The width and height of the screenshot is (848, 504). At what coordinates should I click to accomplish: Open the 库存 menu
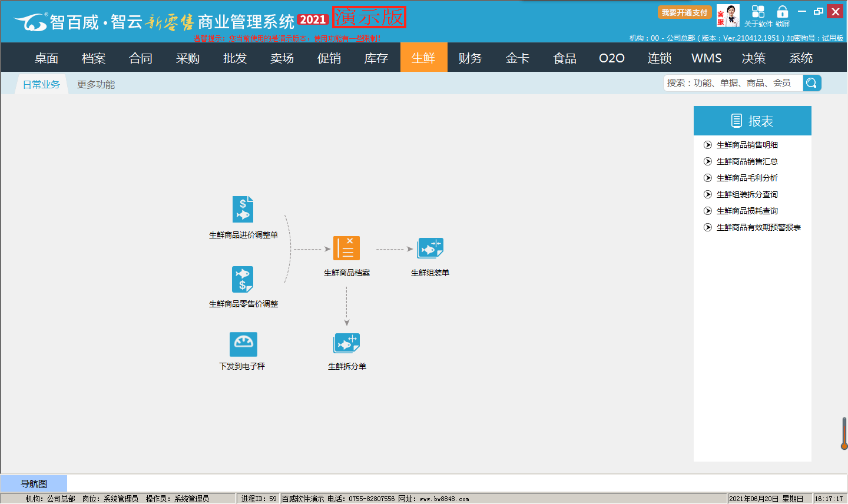tap(376, 58)
